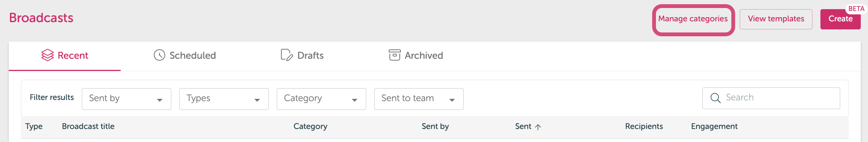The height and width of the screenshot is (142, 868).
Task: Sort by the Engagement column header
Action: (x=714, y=126)
